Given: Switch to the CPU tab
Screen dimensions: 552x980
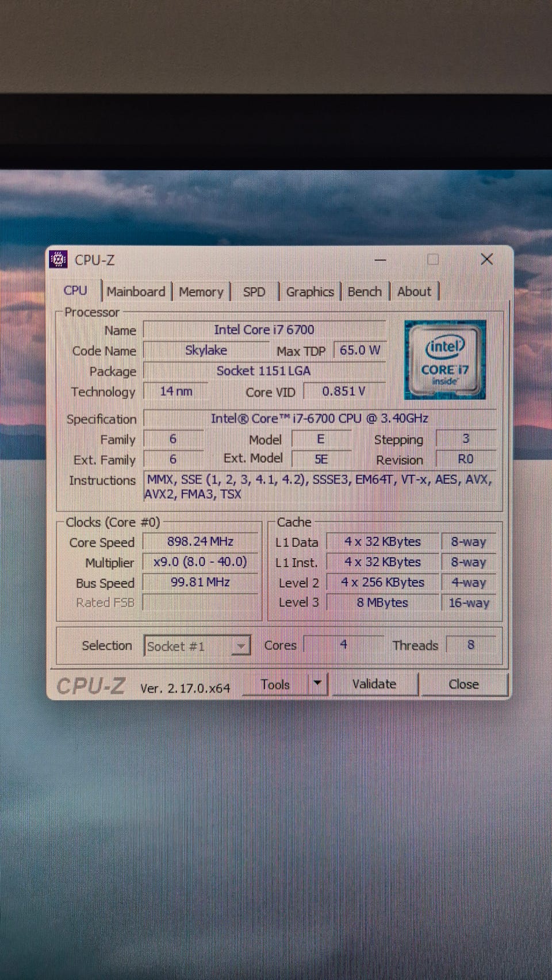Looking at the screenshot, I should coord(75,291).
